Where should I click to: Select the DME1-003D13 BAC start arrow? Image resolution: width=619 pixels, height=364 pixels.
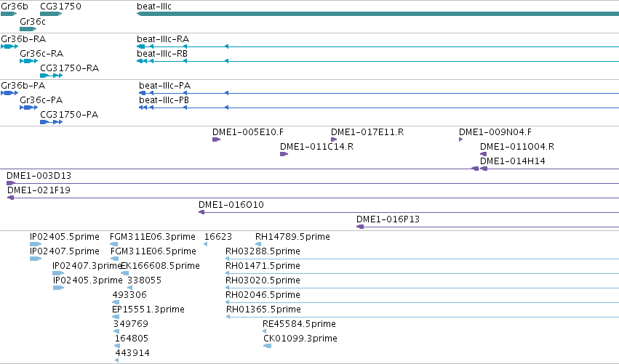coord(11,183)
